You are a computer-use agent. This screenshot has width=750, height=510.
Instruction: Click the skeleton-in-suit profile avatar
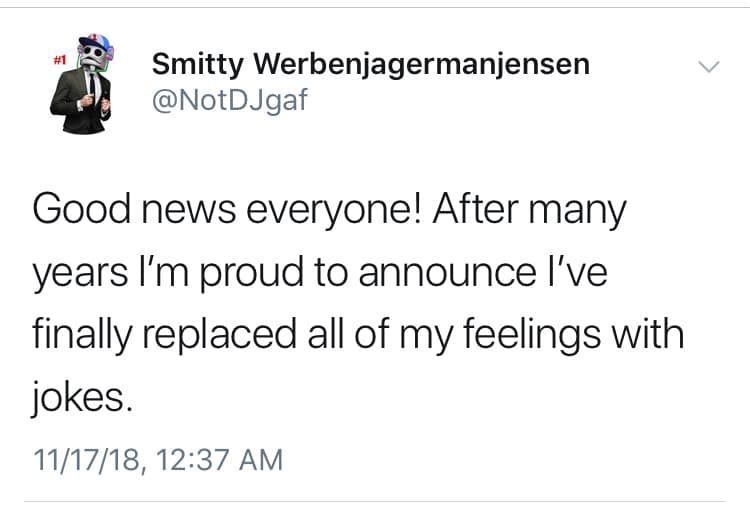[x=81, y=84]
